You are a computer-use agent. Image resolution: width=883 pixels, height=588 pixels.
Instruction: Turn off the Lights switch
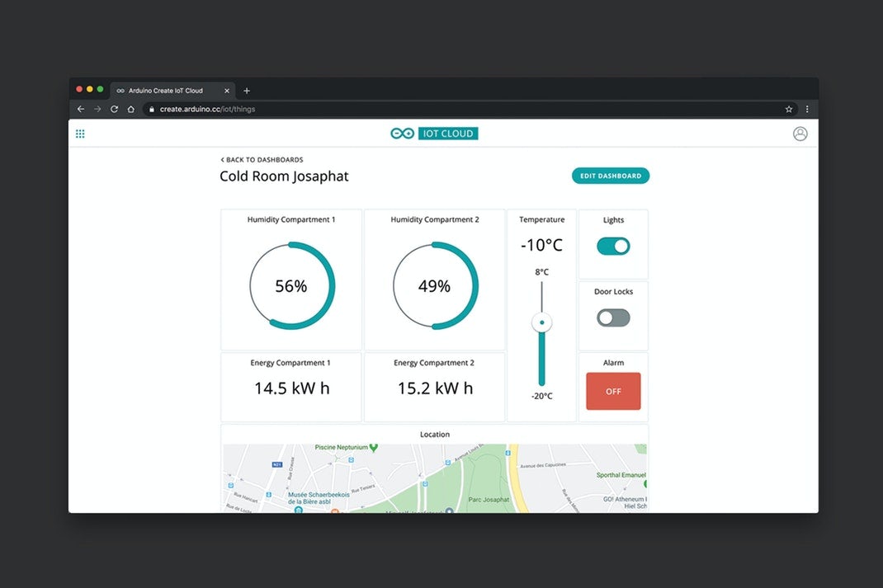click(x=613, y=246)
